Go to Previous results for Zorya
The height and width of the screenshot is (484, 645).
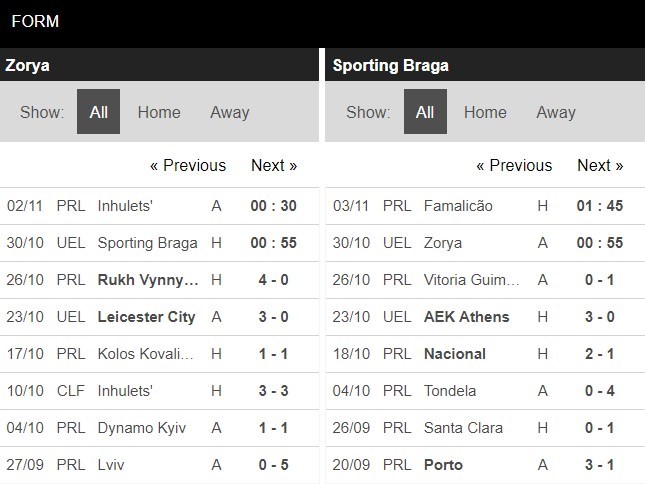tap(188, 165)
